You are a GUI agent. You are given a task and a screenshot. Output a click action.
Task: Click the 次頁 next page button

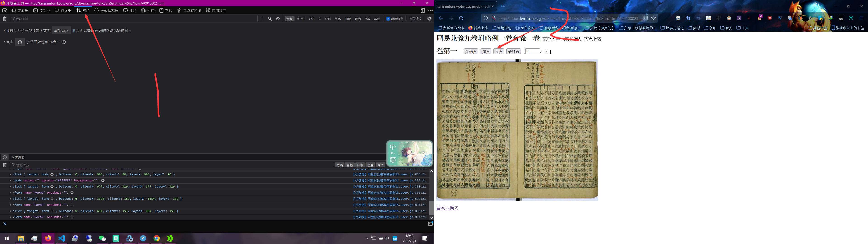click(x=498, y=52)
